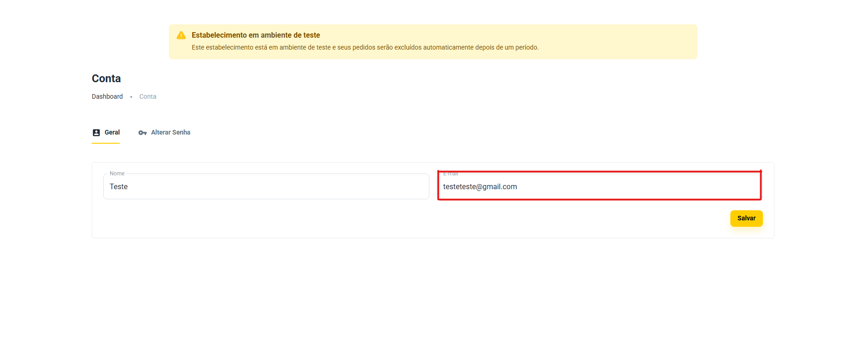Click the warning triangle icon in banner
This screenshot has height=337, width=868.
coord(181,35)
